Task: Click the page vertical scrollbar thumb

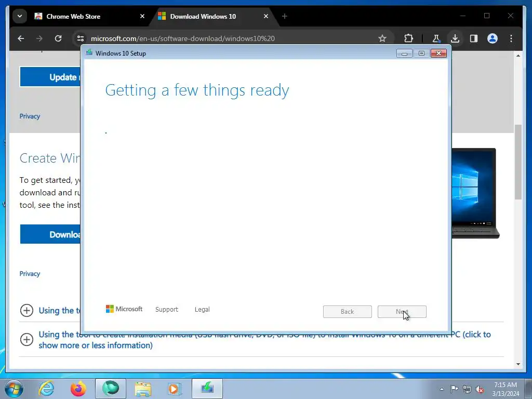Action: pos(518,162)
